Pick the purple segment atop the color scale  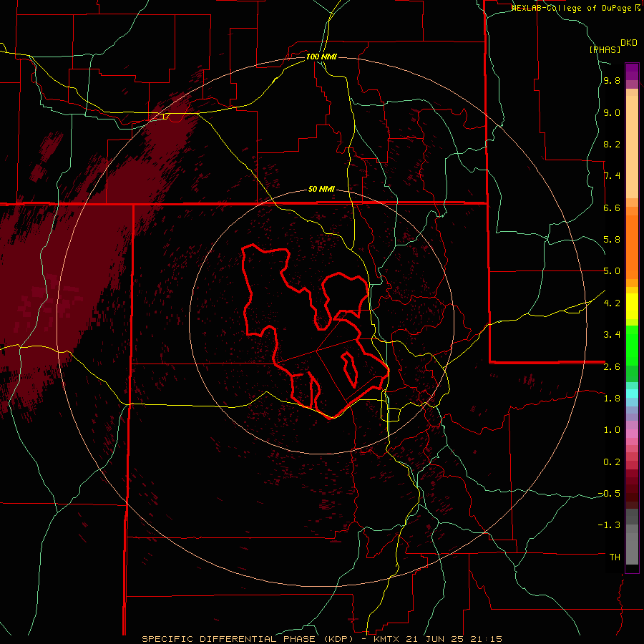632,72
